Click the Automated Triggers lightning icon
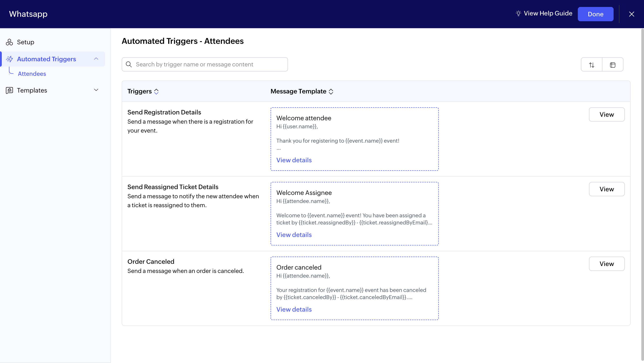The height and width of the screenshot is (363, 644). tap(9, 59)
